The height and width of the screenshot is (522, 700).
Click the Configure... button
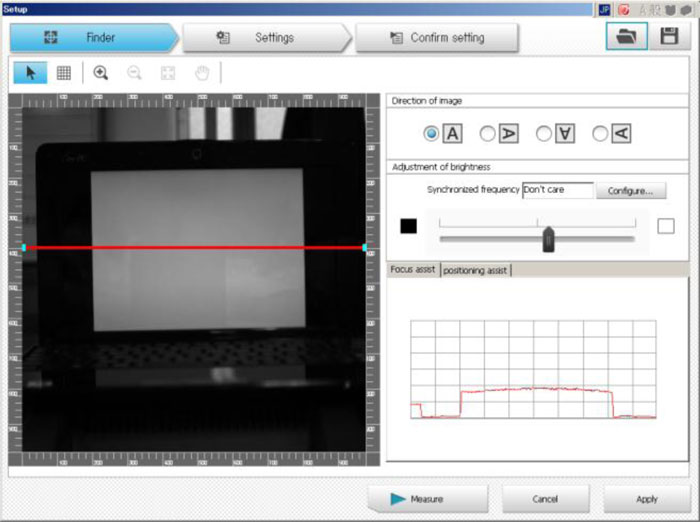(x=631, y=191)
